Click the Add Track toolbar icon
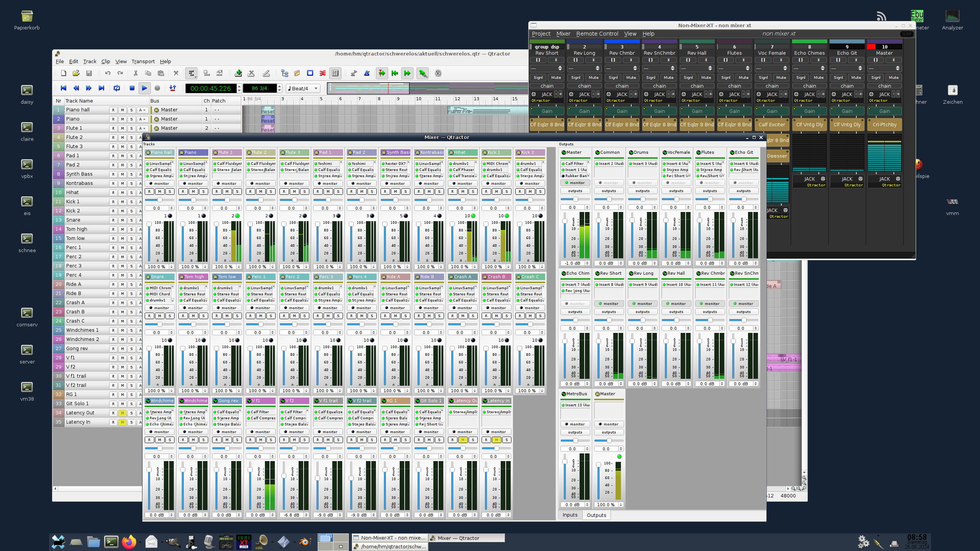The image size is (980, 551). click(x=238, y=73)
